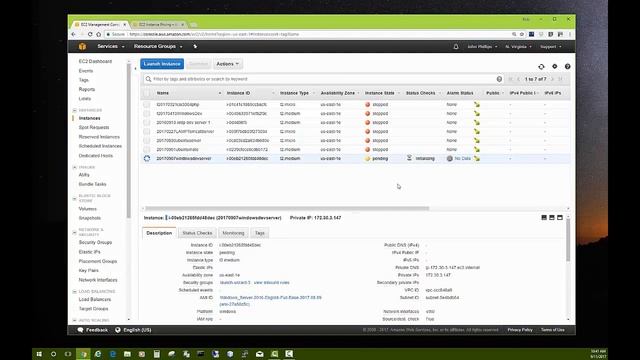The width and height of the screenshot is (640, 360).
Task: Switch to the Description tab
Action: pyautogui.click(x=159, y=233)
